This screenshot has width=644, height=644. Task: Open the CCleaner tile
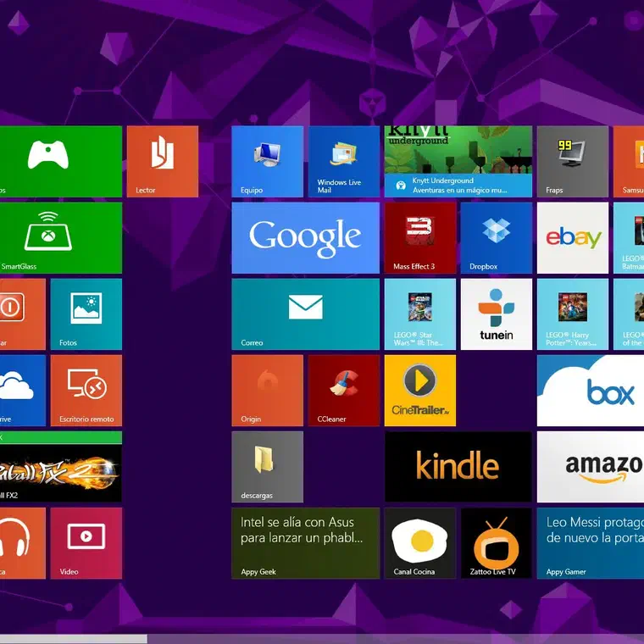click(344, 391)
